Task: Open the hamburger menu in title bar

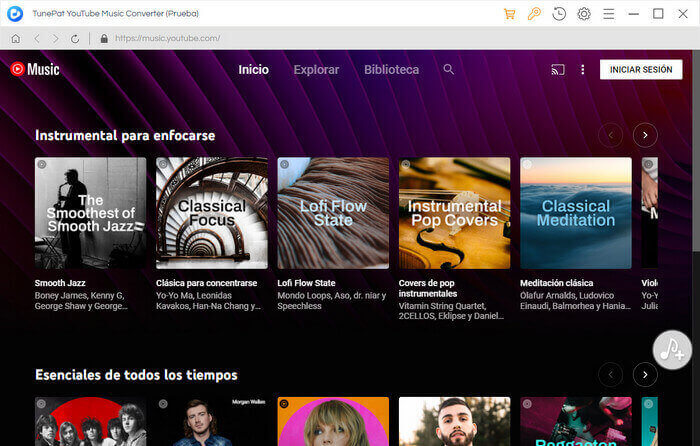Action: click(x=608, y=14)
